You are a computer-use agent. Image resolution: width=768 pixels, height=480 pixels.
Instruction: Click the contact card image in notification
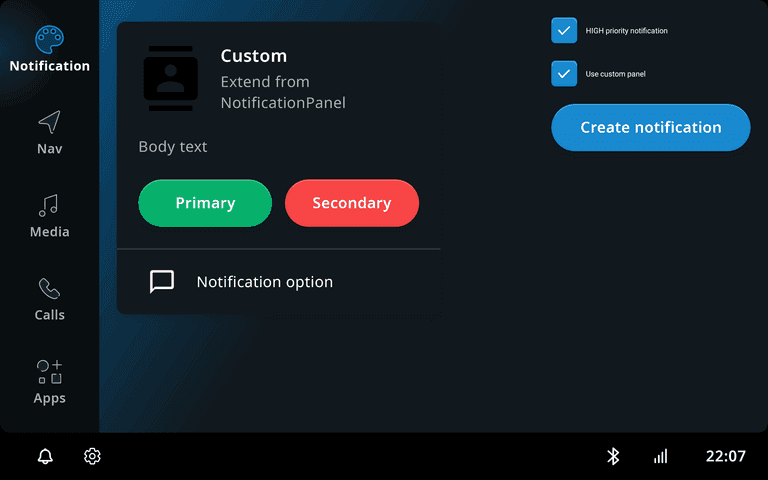click(171, 78)
